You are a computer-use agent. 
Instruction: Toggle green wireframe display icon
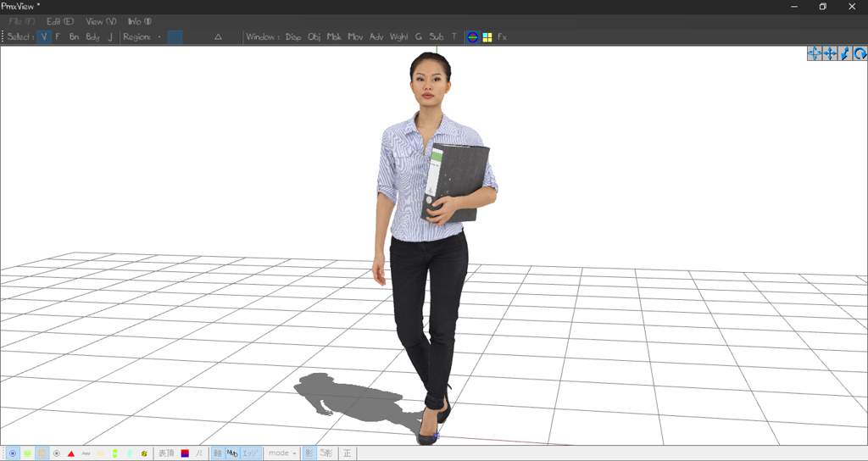pos(27,453)
